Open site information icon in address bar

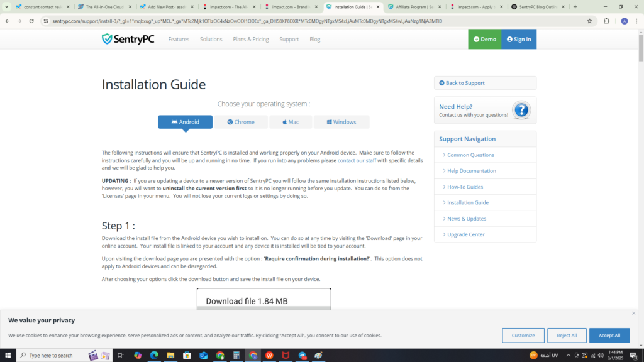(45, 21)
